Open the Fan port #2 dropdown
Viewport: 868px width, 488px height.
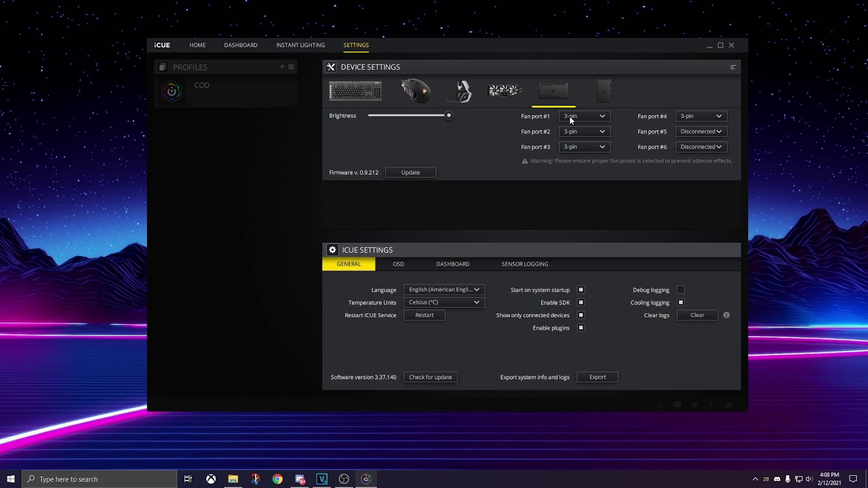[x=584, y=131]
